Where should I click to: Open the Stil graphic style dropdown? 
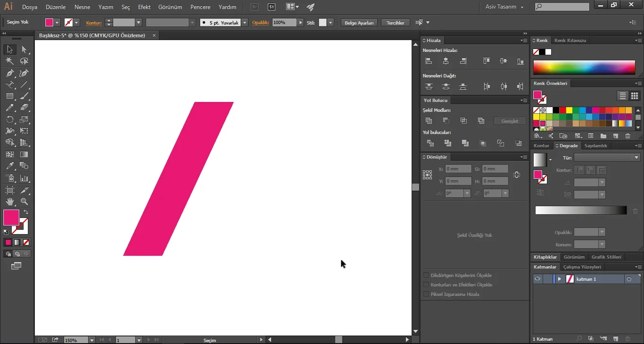[x=330, y=23]
